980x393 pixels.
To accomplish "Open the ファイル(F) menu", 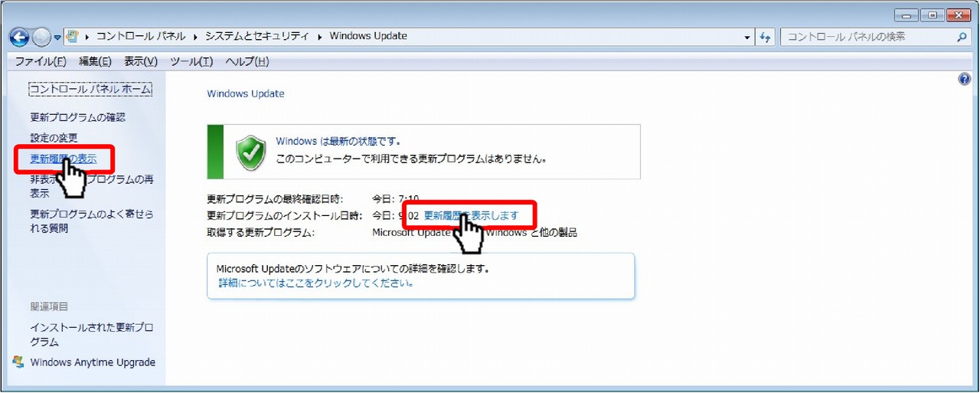I will 41,61.
